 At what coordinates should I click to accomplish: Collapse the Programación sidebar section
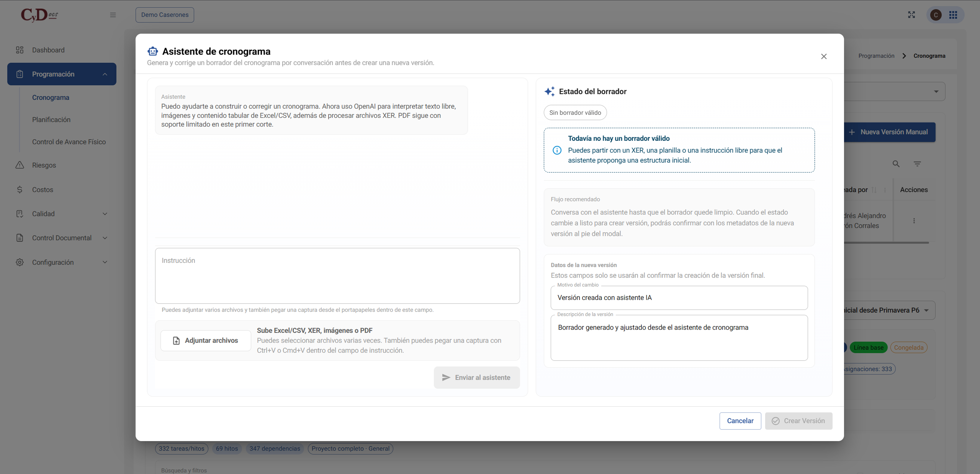[105, 74]
